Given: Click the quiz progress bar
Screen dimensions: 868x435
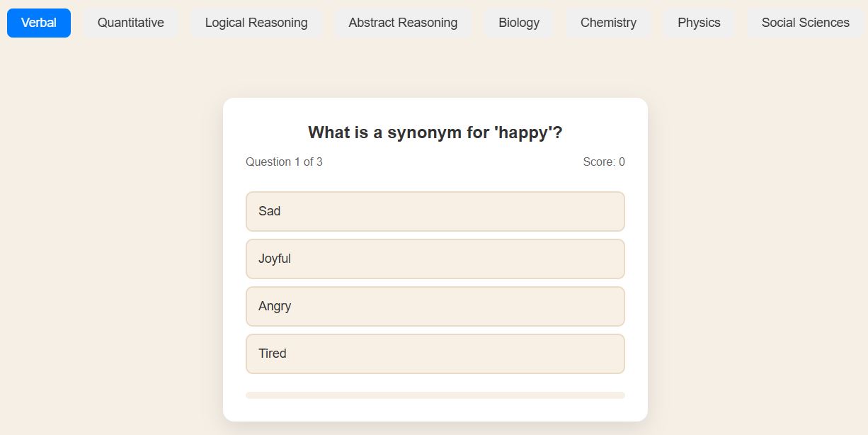Looking at the screenshot, I should point(435,395).
